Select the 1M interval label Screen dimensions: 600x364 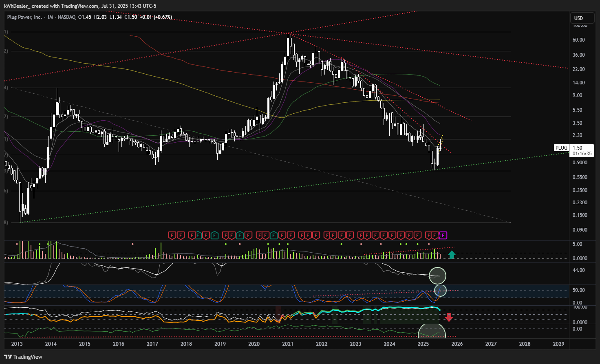point(50,17)
